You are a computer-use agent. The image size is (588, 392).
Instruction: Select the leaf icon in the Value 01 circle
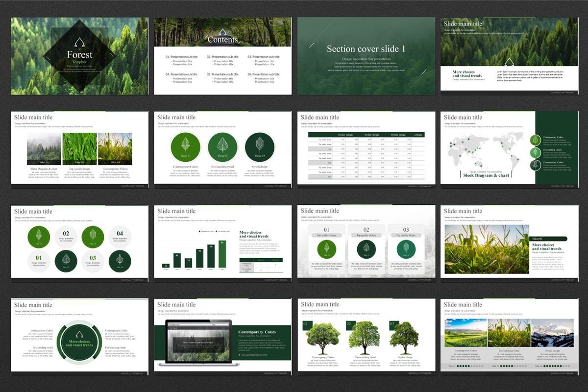tap(186, 144)
